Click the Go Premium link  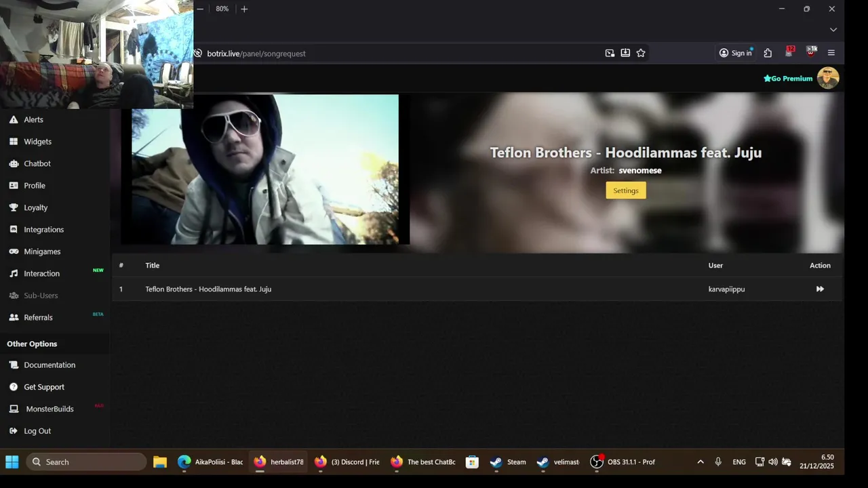point(788,79)
